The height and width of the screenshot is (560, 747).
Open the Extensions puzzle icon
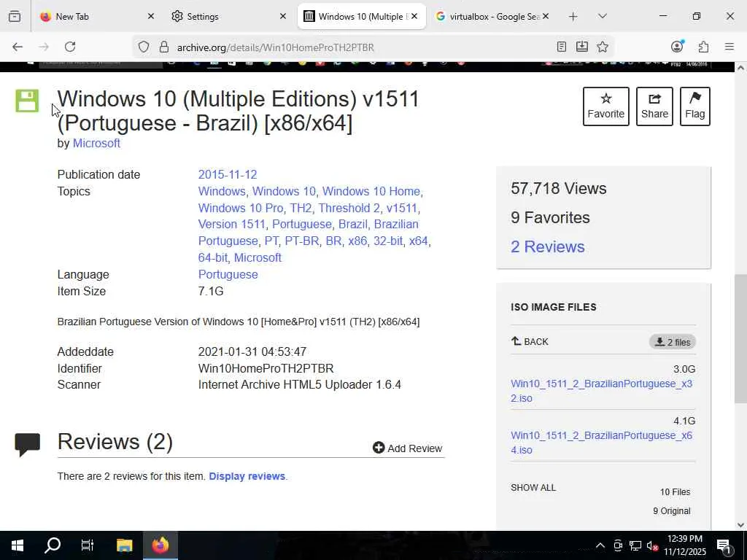coord(703,47)
